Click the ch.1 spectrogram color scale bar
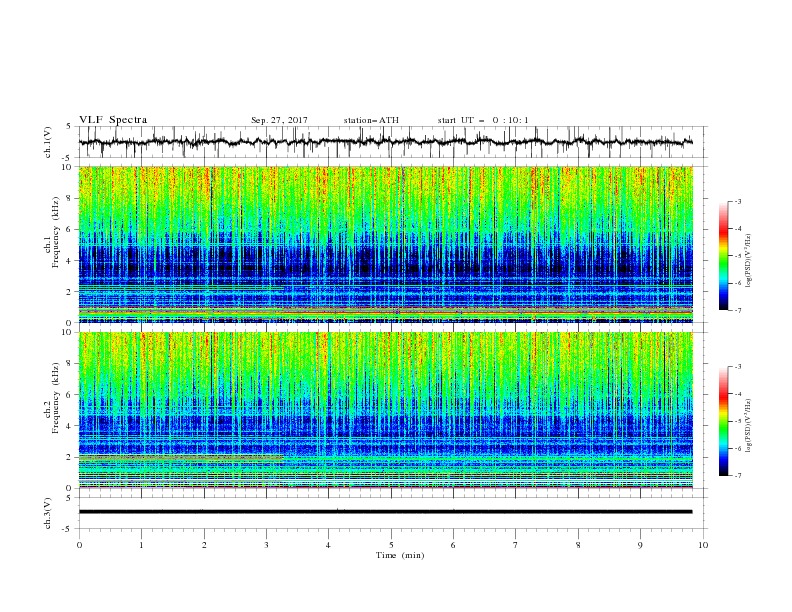 coord(723,256)
